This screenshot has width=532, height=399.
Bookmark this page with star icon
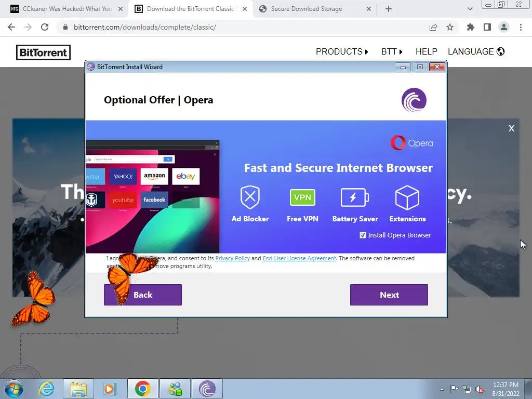coord(450,27)
